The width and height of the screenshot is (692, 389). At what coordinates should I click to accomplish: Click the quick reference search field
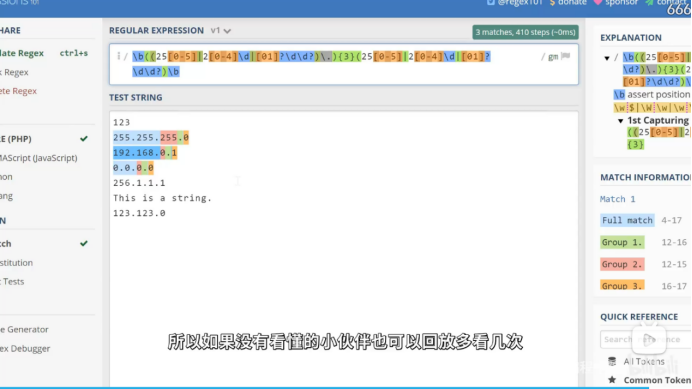pos(646,339)
